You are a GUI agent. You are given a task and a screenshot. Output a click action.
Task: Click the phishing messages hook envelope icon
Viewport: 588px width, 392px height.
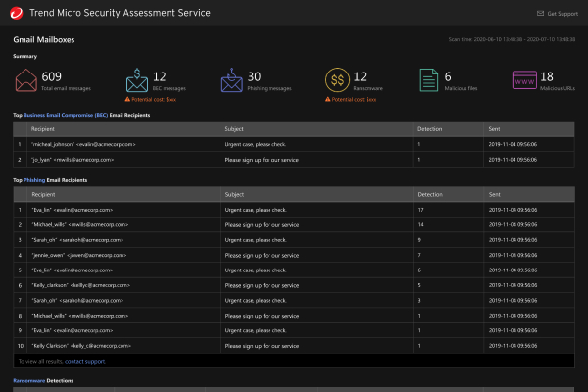pos(231,80)
